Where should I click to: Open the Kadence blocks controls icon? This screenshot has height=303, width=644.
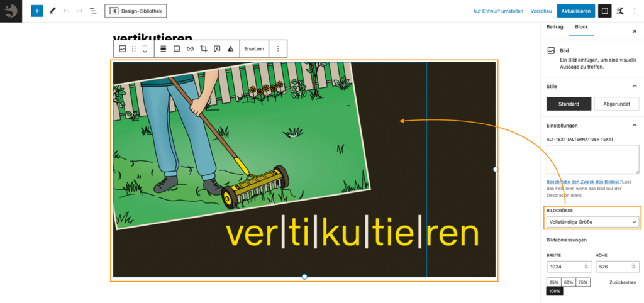(620, 11)
